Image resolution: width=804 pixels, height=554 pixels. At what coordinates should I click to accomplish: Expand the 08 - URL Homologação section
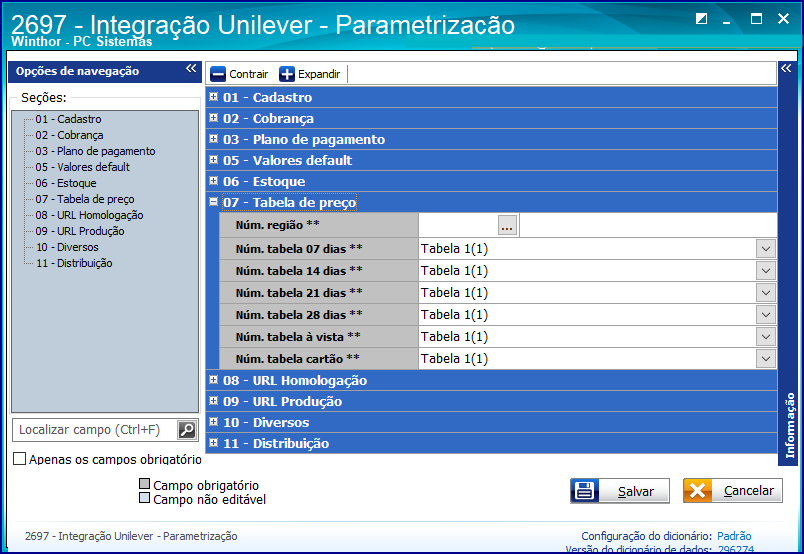[214, 380]
